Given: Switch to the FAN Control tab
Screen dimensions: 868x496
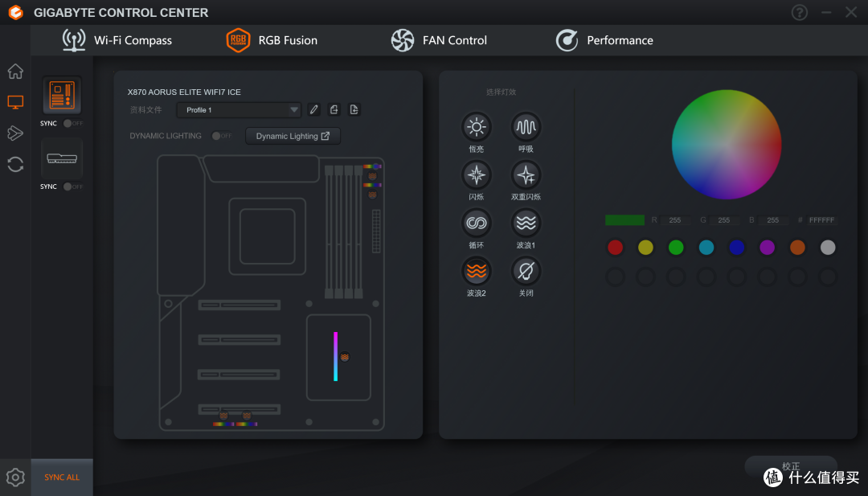Looking at the screenshot, I should (x=439, y=40).
